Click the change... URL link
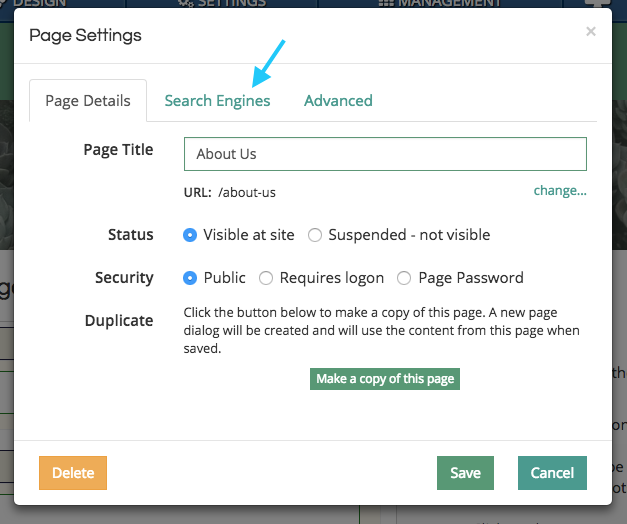Image resolution: width=627 pixels, height=524 pixels. (x=560, y=191)
